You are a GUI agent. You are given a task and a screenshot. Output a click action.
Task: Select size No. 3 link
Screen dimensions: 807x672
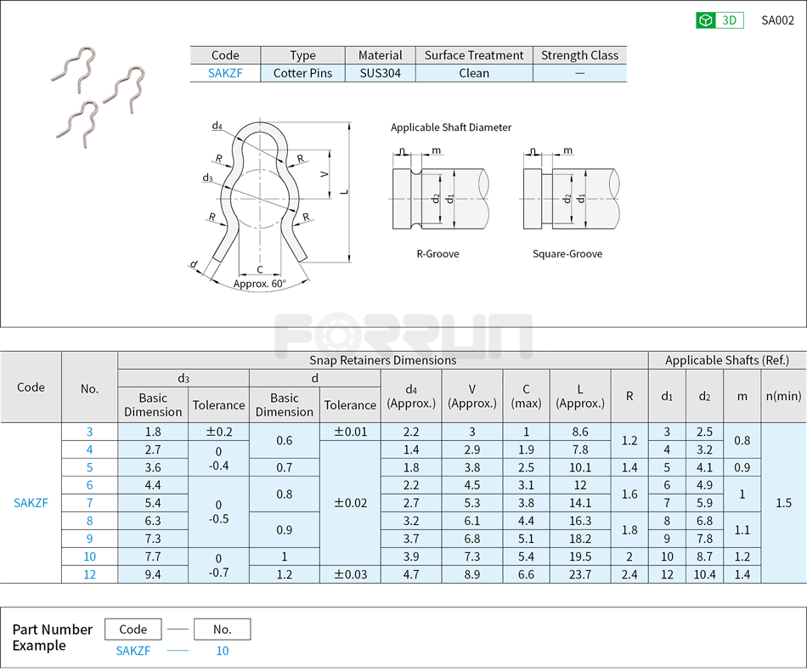coord(88,432)
